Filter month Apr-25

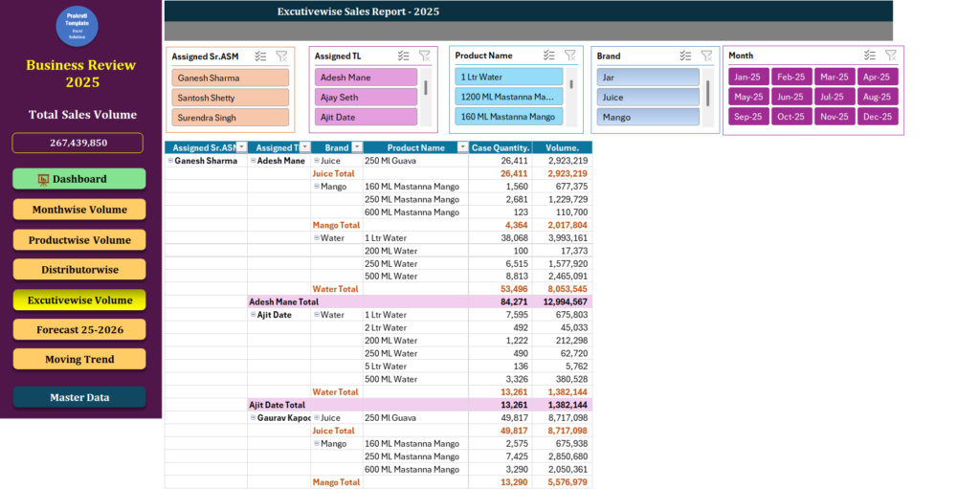tap(878, 77)
